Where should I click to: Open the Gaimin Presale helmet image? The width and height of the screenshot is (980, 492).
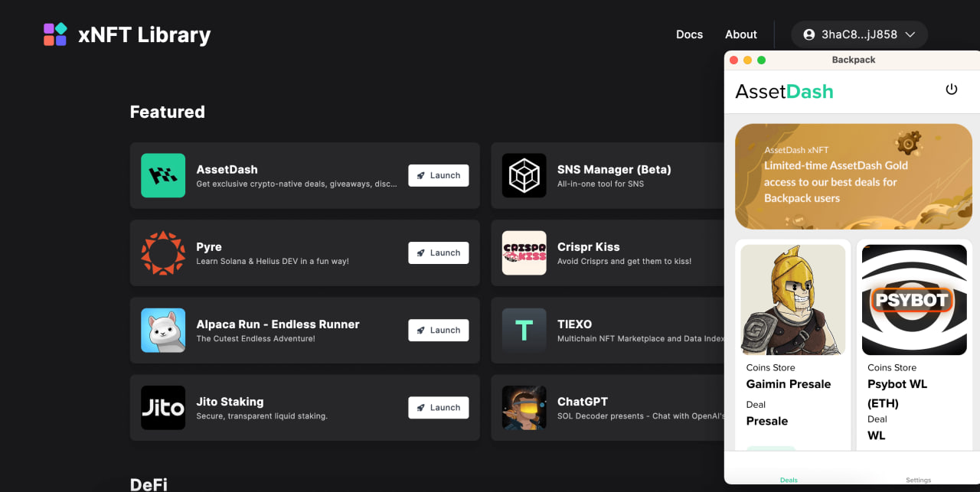[793, 299]
